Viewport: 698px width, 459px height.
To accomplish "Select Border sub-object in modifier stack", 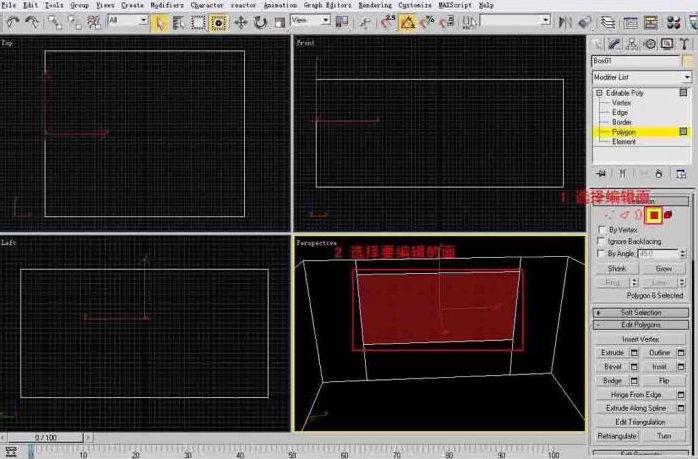I will (x=621, y=122).
